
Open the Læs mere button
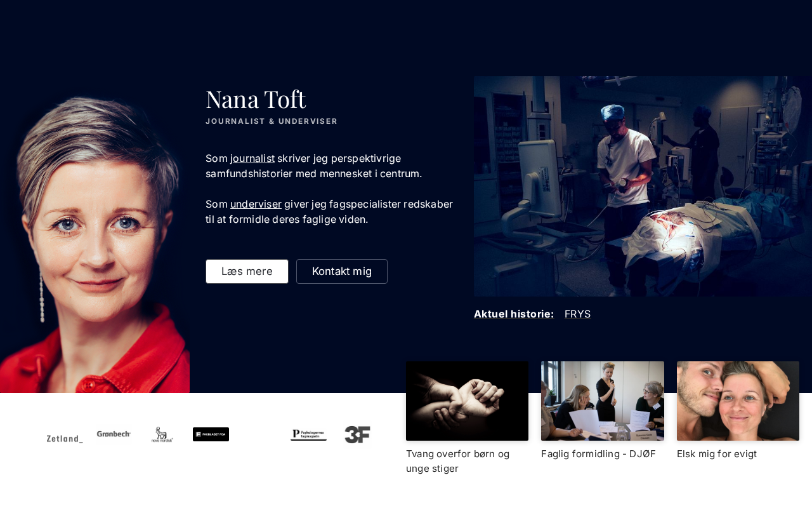247,271
